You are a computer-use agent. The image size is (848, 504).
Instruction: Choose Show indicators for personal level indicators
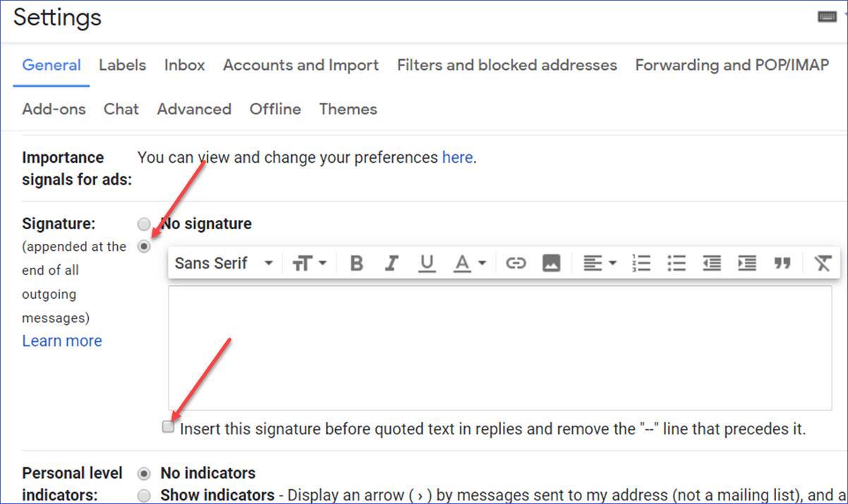pos(144,496)
